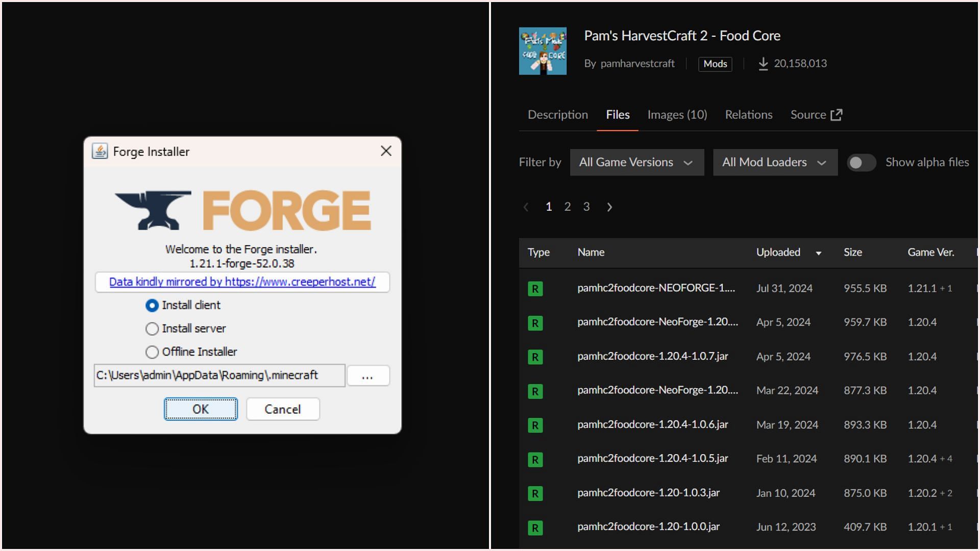Sort files by the Name column
Image resolution: width=980 pixels, height=551 pixels.
coord(591,253)
